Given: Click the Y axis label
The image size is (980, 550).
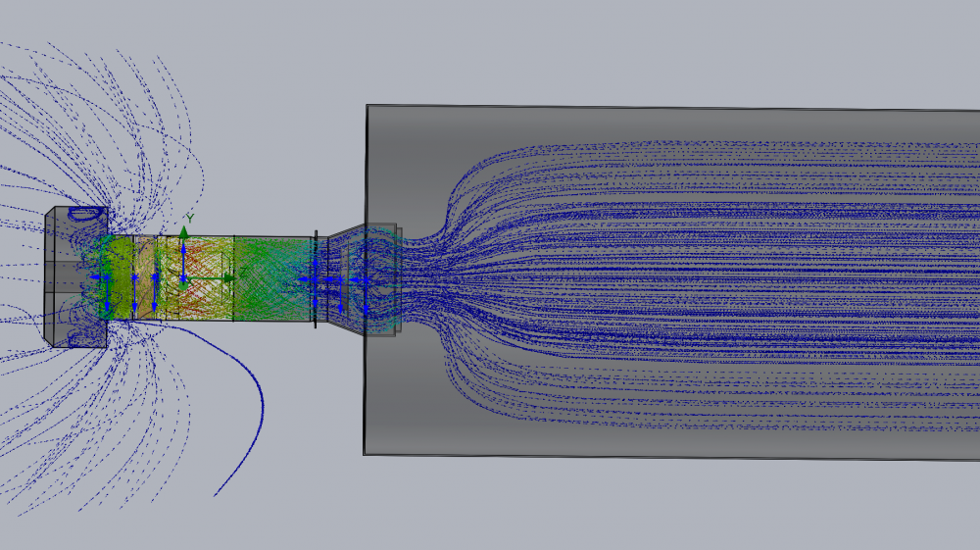Looking at the screenshot, I should 190,218.
